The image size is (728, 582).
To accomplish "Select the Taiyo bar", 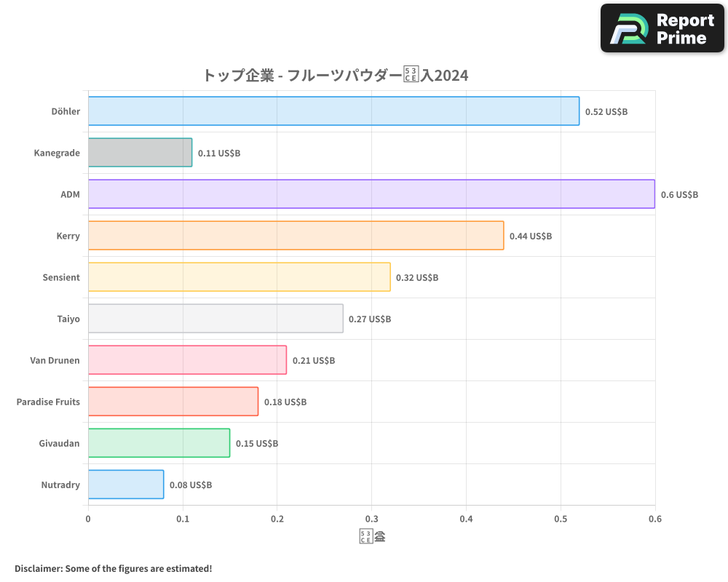I will 215,319.
